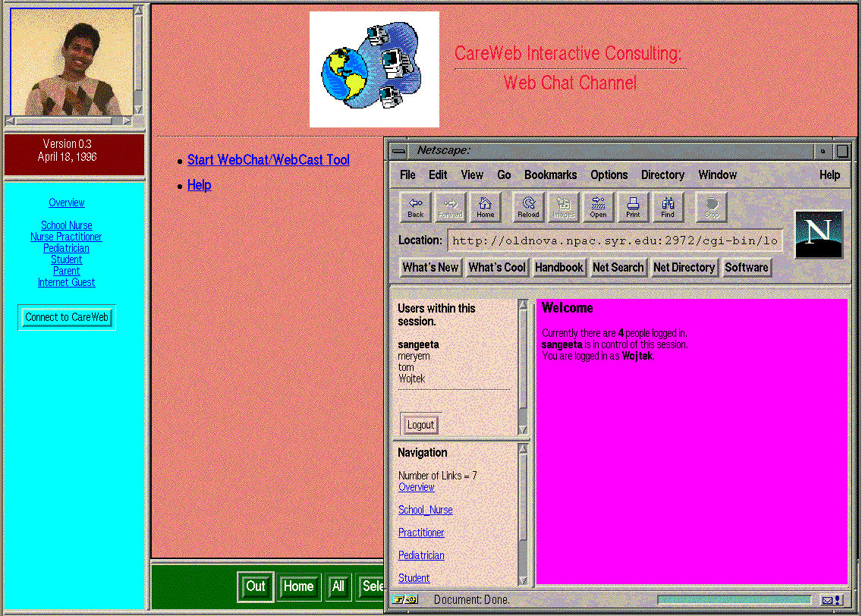This screenshot has height=616, width=862.
Task: Open the Student link in cyan sidebar
Action: 67,259
